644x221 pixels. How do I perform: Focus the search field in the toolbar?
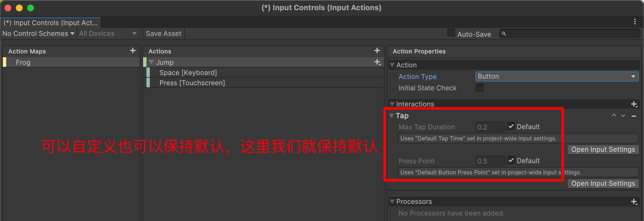[570, 33]
